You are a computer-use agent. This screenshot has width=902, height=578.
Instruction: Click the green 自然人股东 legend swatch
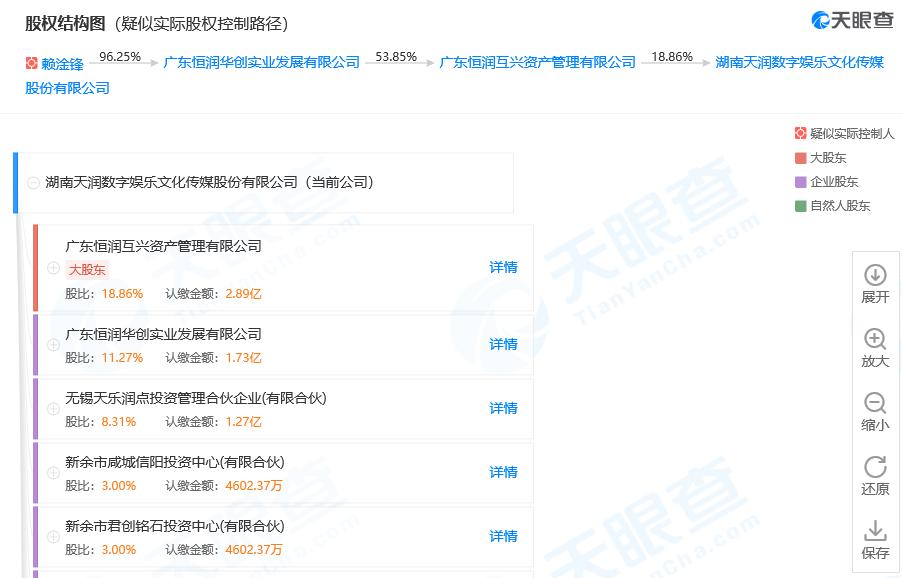pyautogui.click(x=800, y=205)
